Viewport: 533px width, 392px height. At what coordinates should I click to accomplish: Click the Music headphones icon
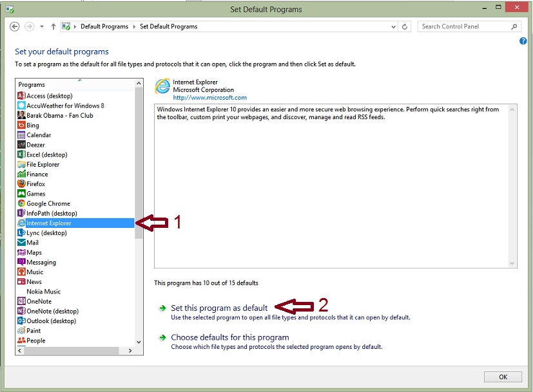point(21,272)
